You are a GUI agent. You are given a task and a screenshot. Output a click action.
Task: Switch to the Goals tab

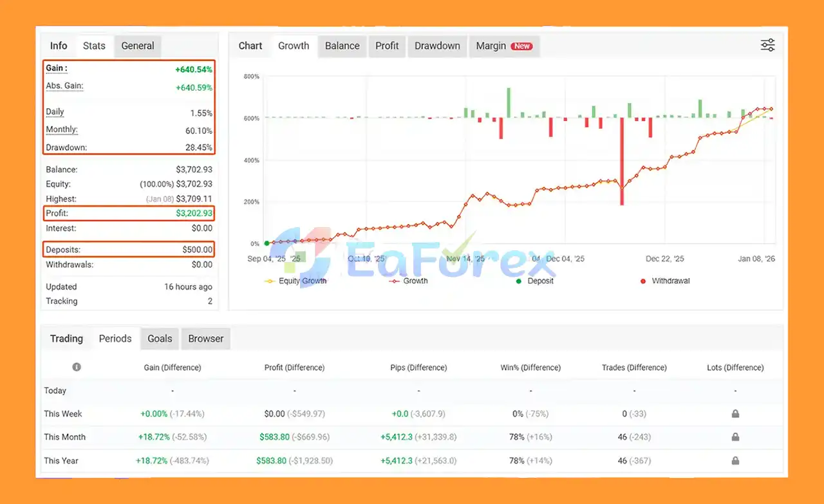[x=160, y=339]
